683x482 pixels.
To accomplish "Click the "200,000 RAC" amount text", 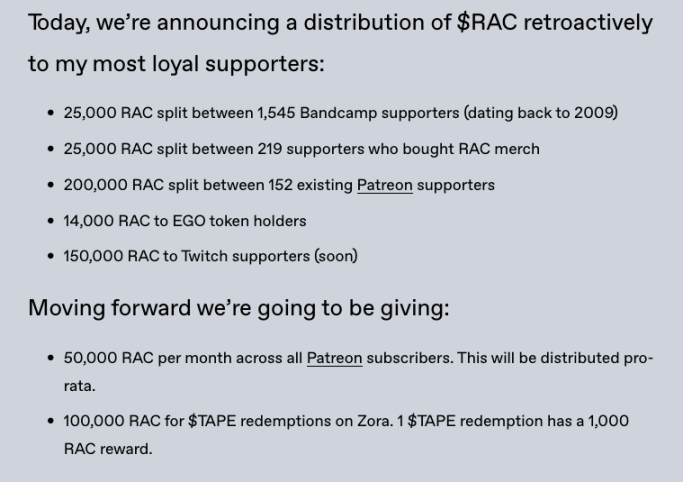I will 109,185.
